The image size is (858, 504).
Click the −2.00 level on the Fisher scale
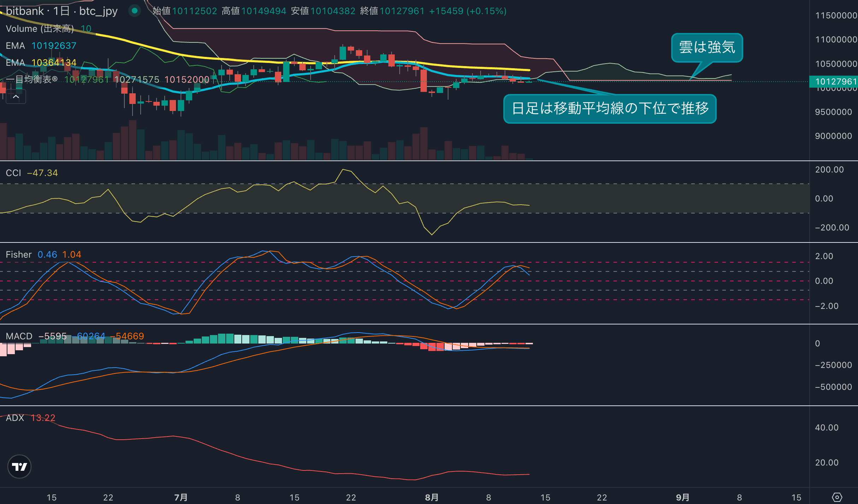pos(827,306)
